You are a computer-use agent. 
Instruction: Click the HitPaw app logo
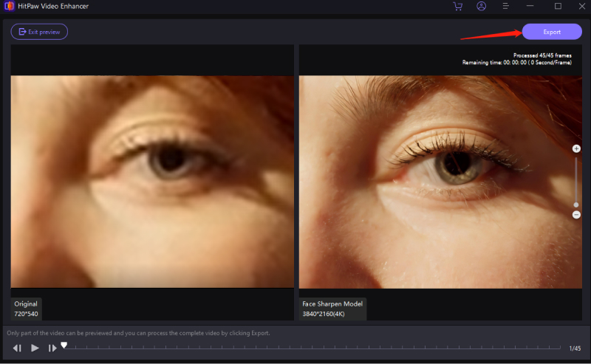click(10, 7)
